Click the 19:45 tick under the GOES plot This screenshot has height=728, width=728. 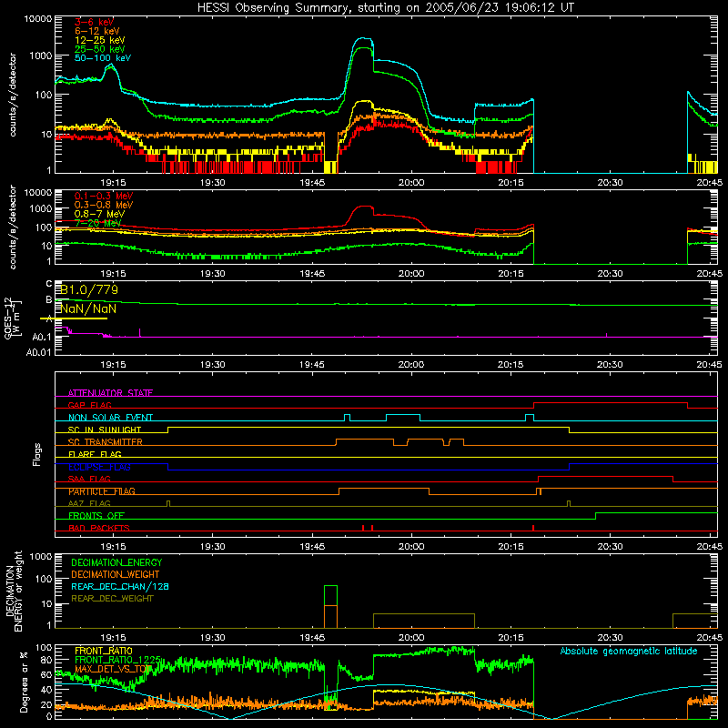coord(312,365)
